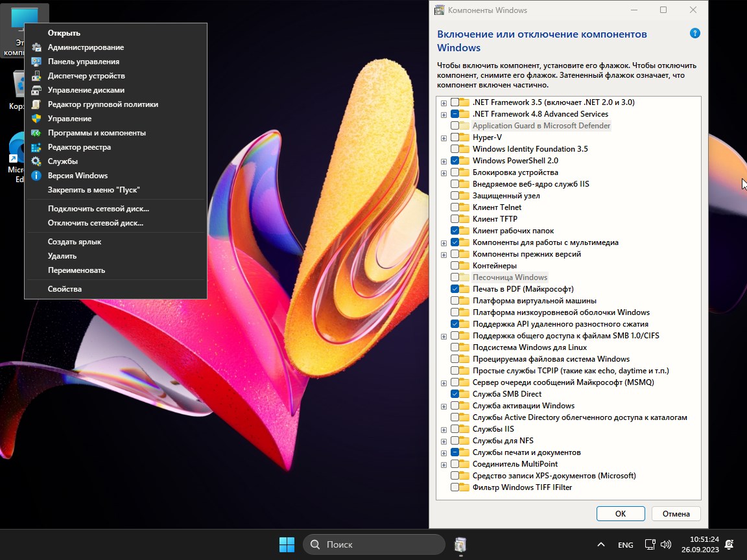
Task: Click the Group Policy Editor icon
Action: pyautogui.click(x=36, y=104)
